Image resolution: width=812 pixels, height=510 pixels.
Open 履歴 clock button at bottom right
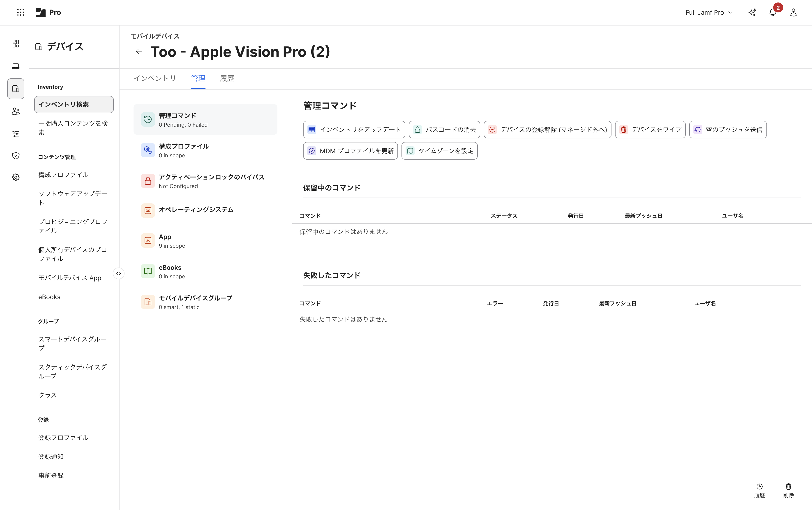pos(759,490)
